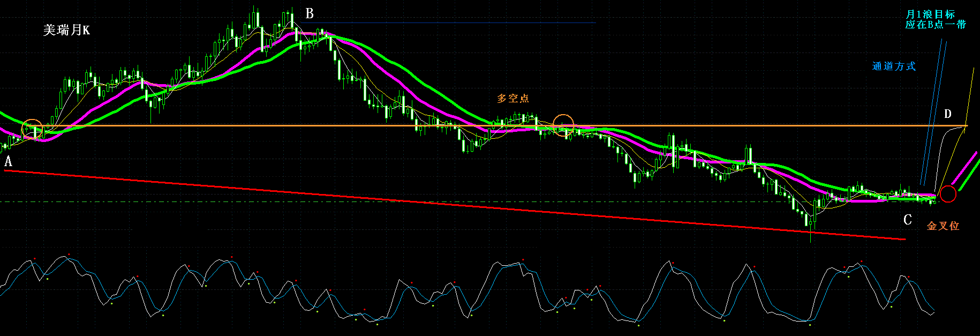Click the peak label B
This screenshot has height=336, width=980.
click(x=310, y=13)
